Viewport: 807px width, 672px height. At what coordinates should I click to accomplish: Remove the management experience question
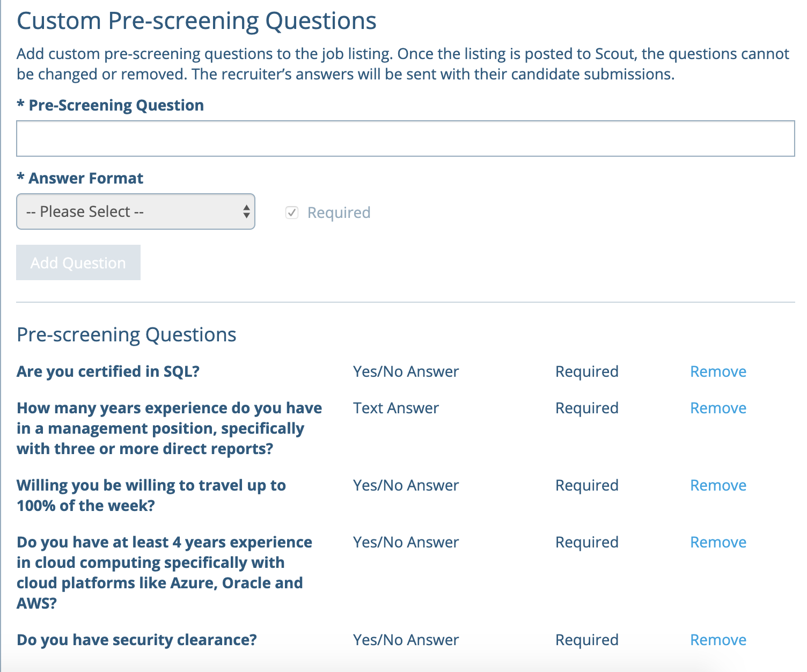tap(717, 408)
